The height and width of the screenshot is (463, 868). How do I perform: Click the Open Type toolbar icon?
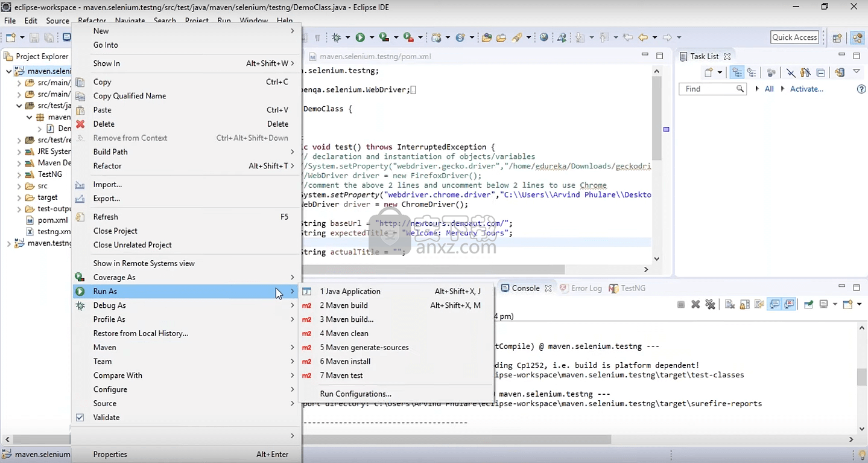pos(487,37)
